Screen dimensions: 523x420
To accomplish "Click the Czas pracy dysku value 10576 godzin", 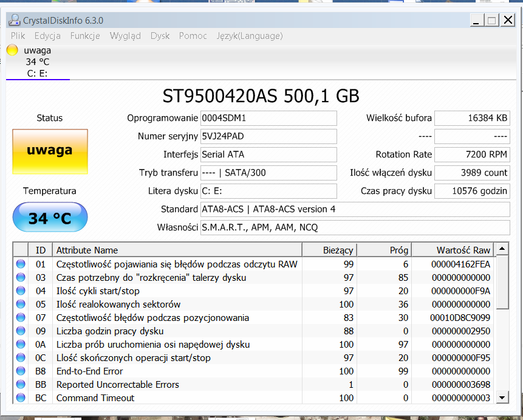I will [473, 191].
